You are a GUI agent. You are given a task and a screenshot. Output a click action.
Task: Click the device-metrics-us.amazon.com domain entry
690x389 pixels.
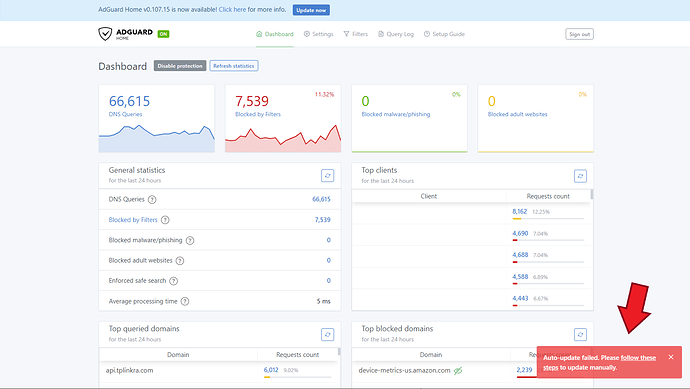coord(404,371)
